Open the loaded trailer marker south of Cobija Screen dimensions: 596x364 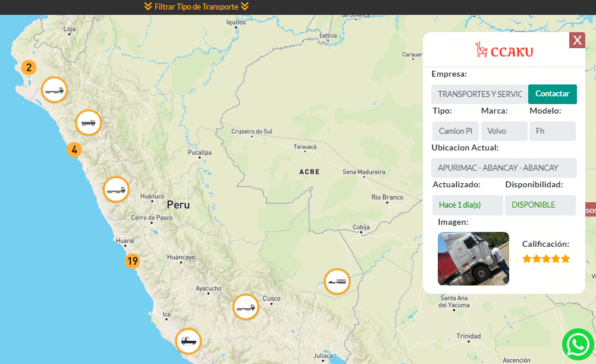(337, 281)
